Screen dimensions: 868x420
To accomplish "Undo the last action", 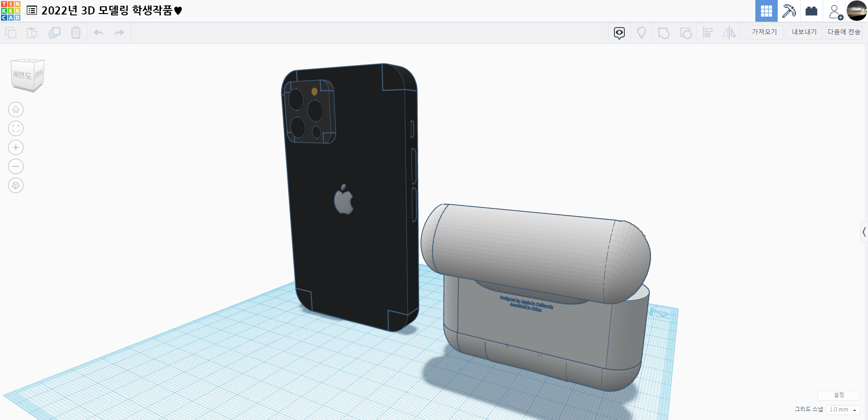I will (x=99, y=33).
